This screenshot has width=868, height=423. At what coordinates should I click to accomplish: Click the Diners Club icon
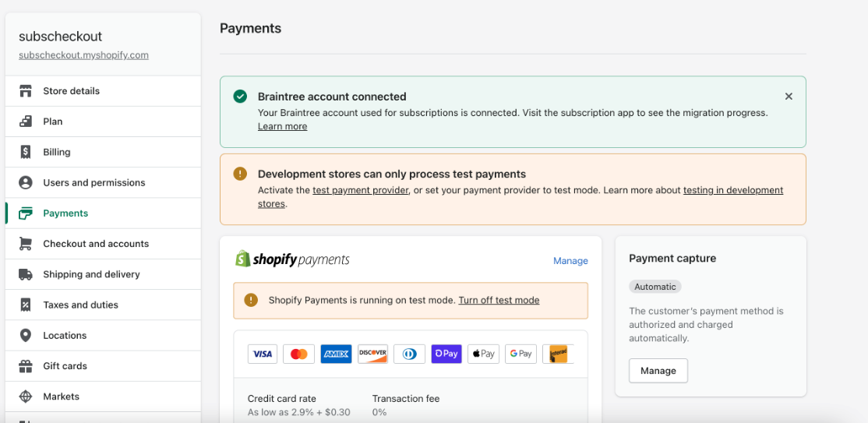click(410, 354)
